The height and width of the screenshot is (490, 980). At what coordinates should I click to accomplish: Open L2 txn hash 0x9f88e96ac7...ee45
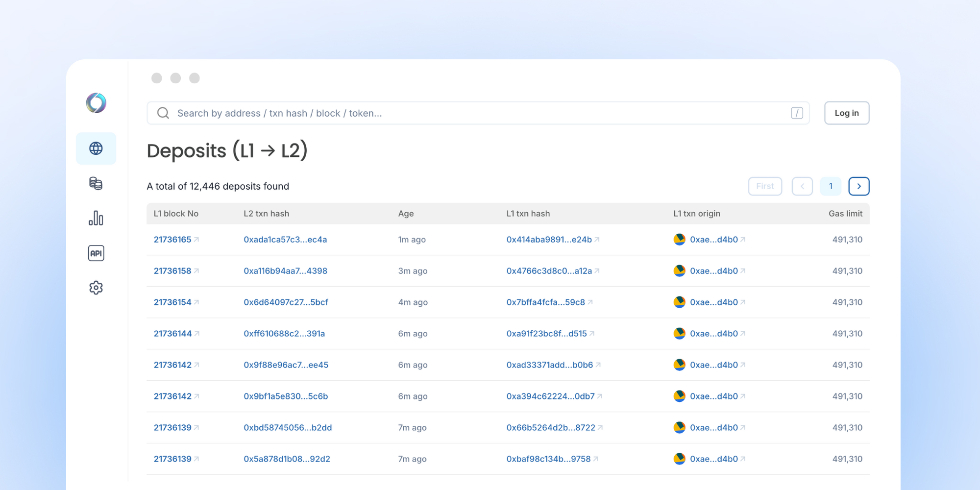[286, 365]
